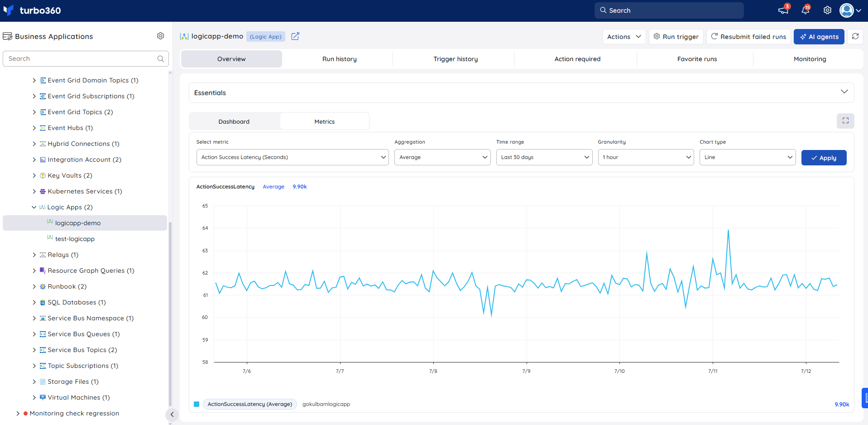
Task: Click Resubmit failed runs button
Action: coord(748,37)
